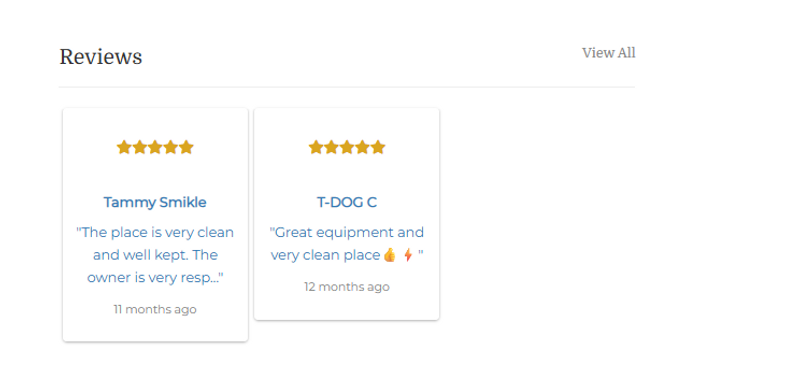800x377 pixels.
Task: Click fifth star in T-DOG C's rating
Action: point(378,147)
